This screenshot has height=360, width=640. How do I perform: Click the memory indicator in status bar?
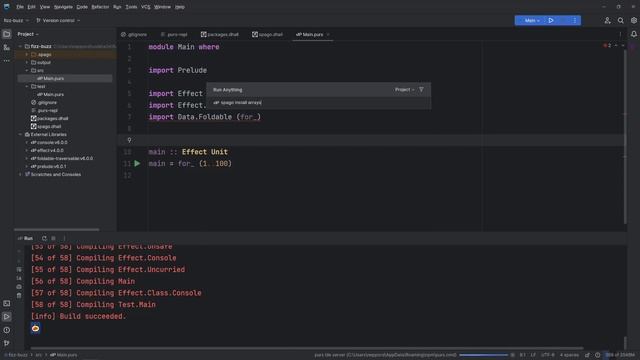(620, 355)
